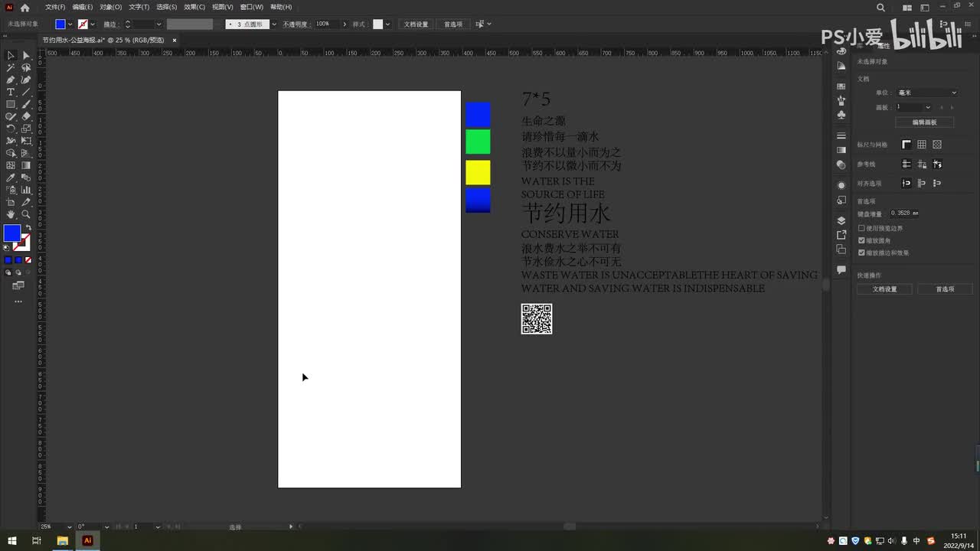Click 文档设置 under 快捷操作
The height and width of the screenshot is (551, 980).
point(884,289)
